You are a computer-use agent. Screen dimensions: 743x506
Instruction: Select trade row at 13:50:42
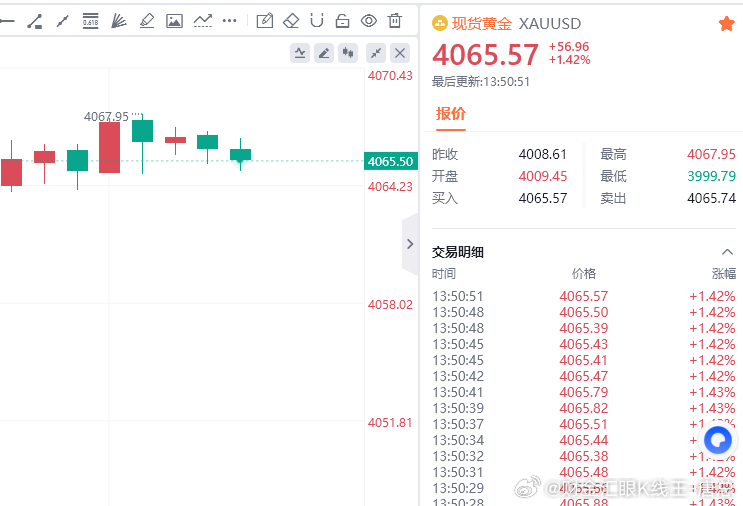584,377
